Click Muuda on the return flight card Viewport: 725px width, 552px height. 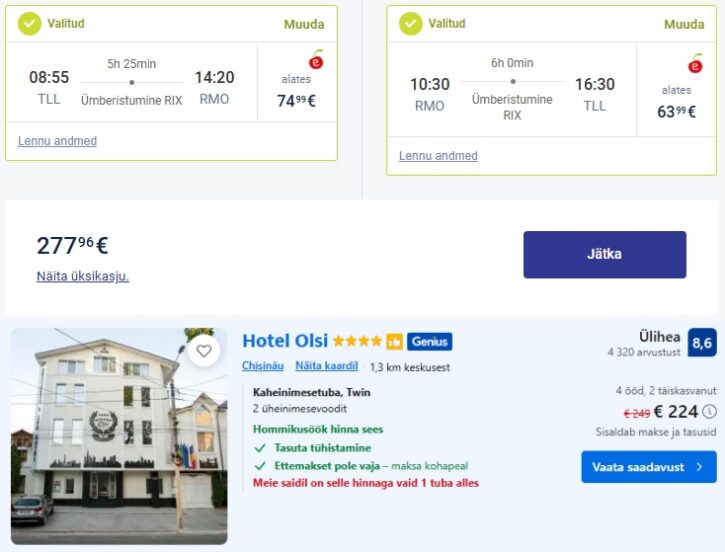coord(684,24)
